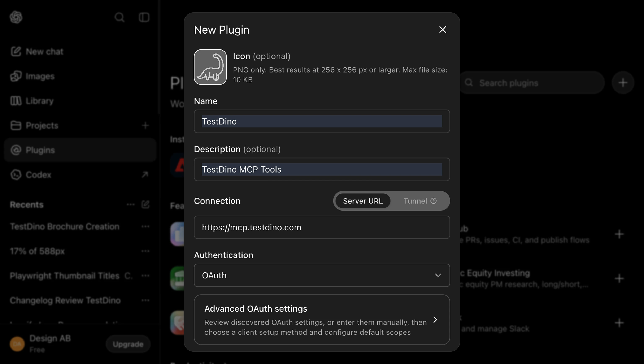This screenshot has height=364, width=644.
Task: Close the New Plugin dialog
Action: click(x=443, y=30)
